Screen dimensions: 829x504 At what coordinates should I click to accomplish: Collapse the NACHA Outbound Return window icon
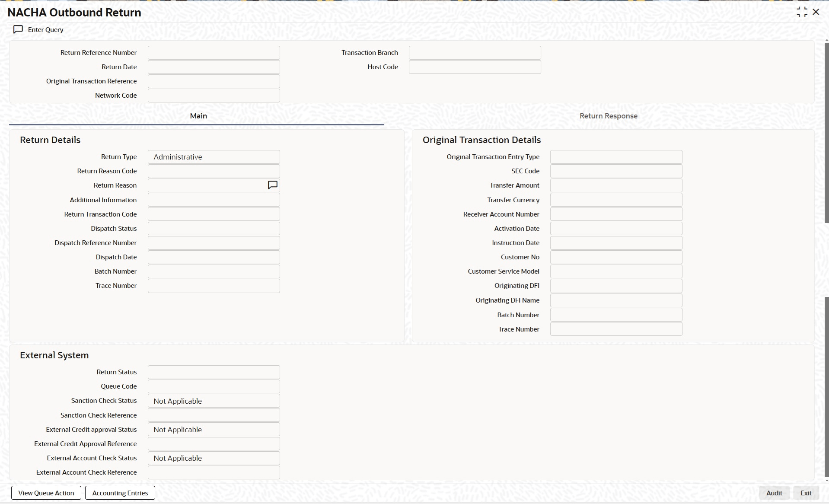point(802,12)
